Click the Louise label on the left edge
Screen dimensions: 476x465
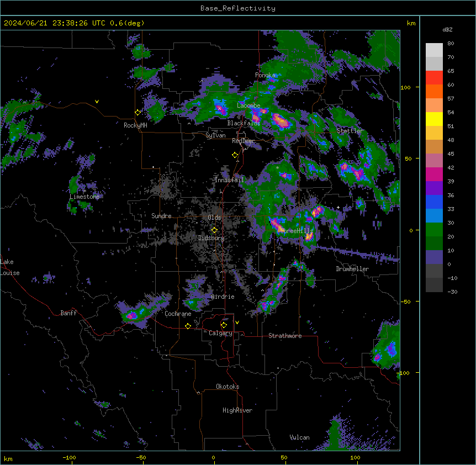tap(10, 273)
